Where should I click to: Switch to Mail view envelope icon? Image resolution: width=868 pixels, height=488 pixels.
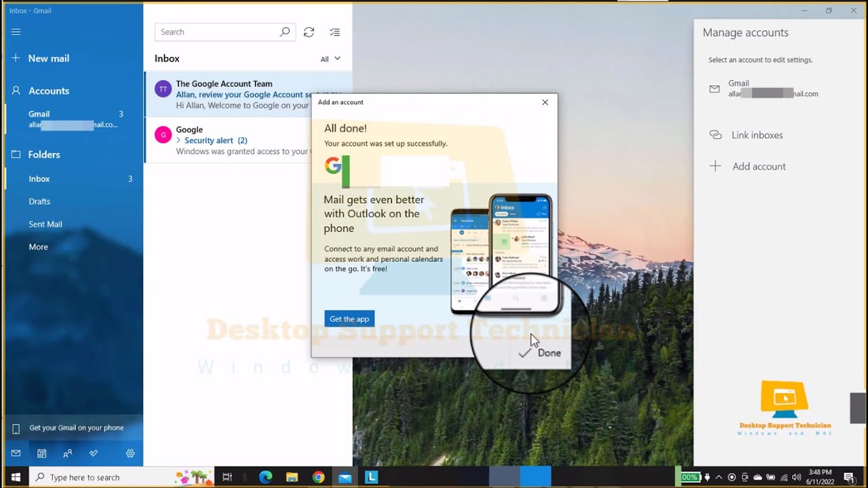[x=16, y=453]
